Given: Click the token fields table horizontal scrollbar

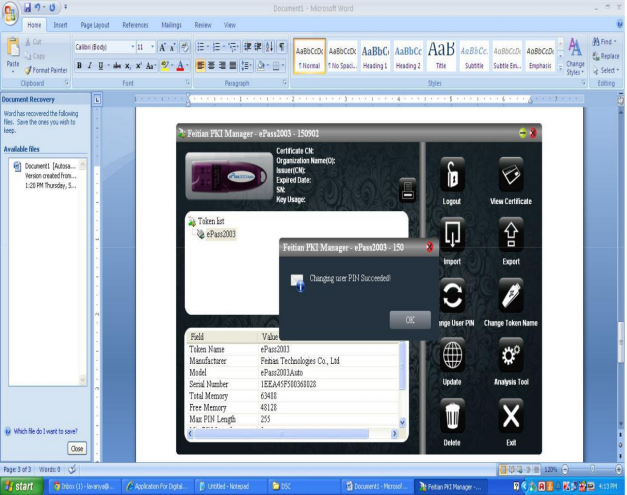Looking at the screenshot, I should 292,433.
